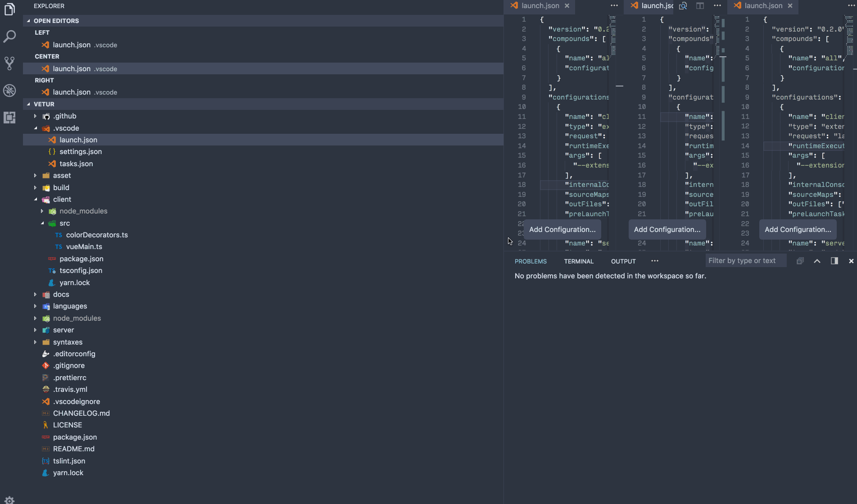This screenshot has height=504, width=857.
Task: Close the left launch.json tab
Action: coord(567,6)
